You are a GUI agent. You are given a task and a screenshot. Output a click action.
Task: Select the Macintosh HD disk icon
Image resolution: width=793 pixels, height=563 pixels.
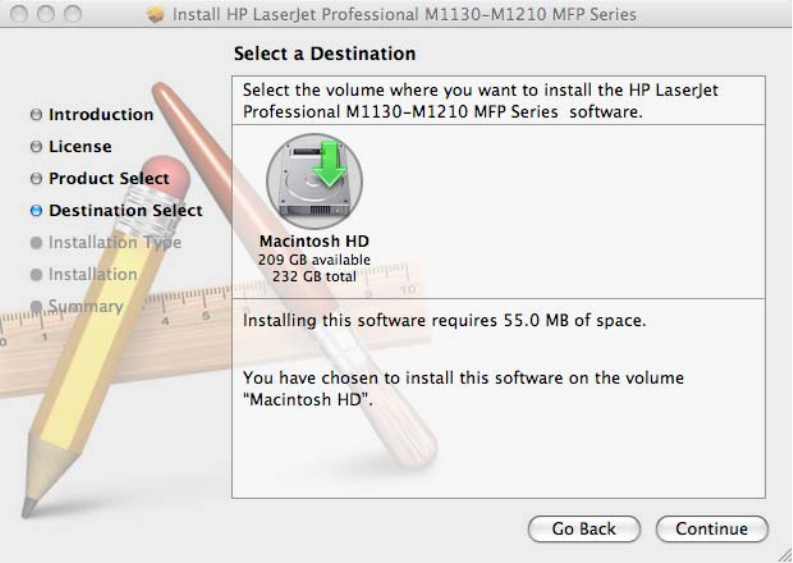coord(314,181)
